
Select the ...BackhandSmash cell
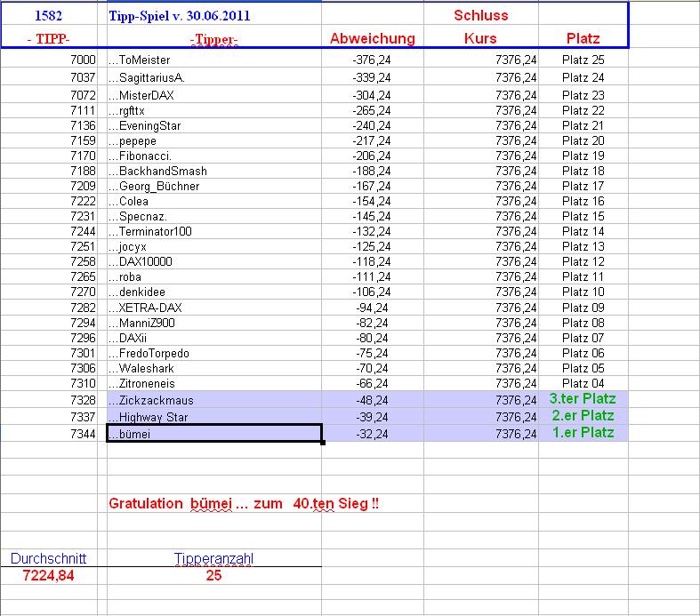(213, 172)
